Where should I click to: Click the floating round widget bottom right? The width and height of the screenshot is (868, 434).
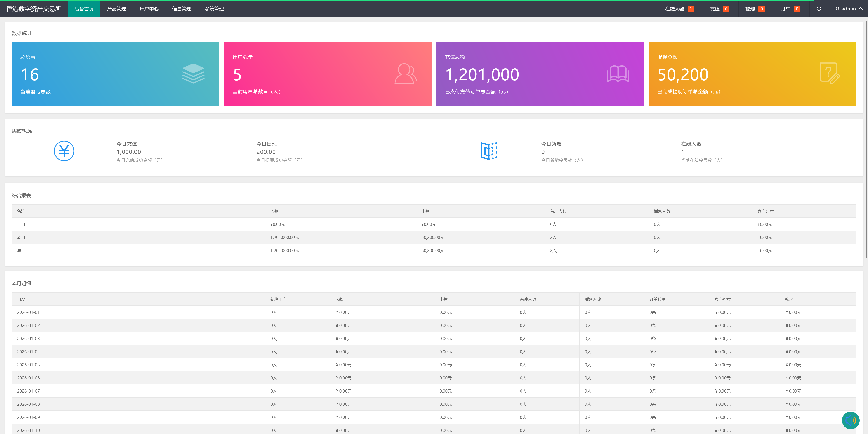click(x=850, y=420)
